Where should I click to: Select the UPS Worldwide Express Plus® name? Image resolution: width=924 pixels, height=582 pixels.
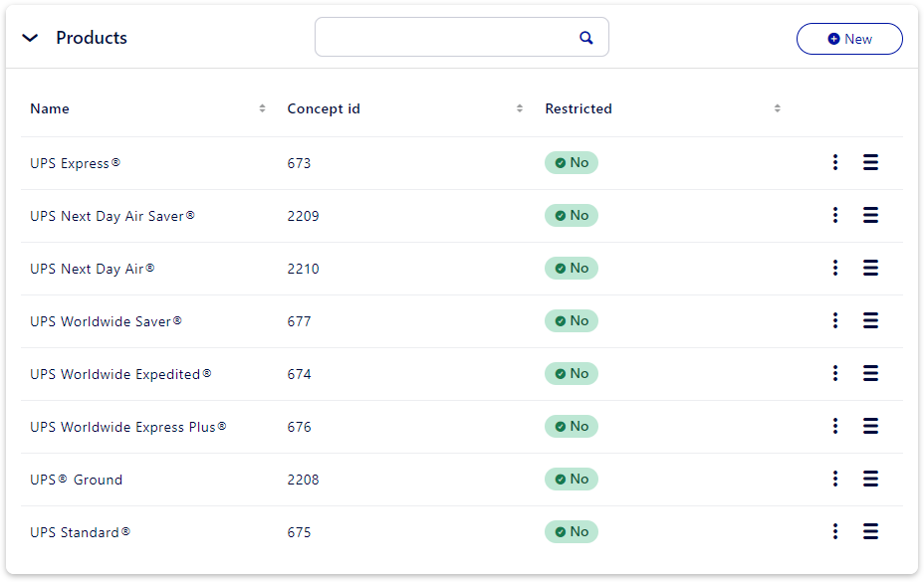[x=127, y=427]
